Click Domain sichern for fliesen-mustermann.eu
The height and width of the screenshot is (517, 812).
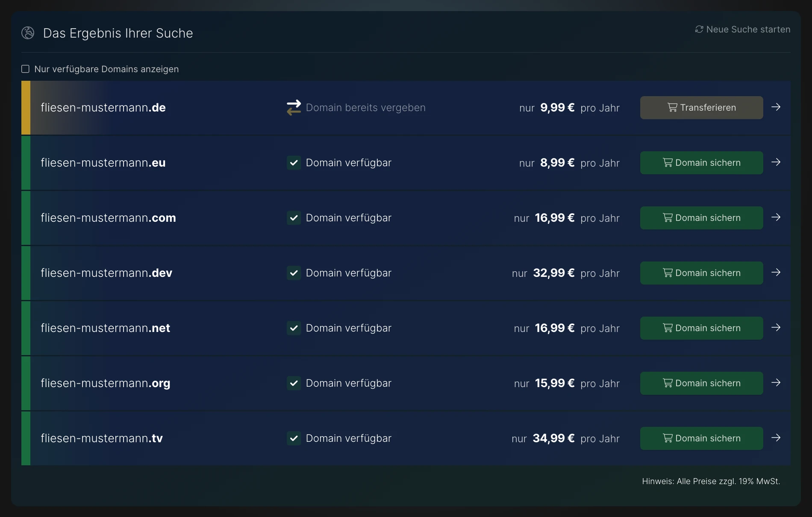(701, 163)
